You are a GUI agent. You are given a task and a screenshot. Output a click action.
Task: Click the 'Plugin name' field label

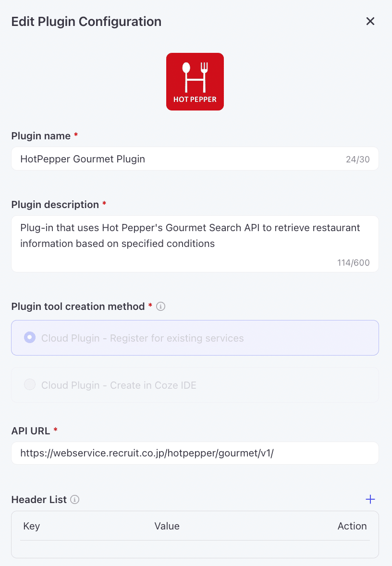click(41, 136)
